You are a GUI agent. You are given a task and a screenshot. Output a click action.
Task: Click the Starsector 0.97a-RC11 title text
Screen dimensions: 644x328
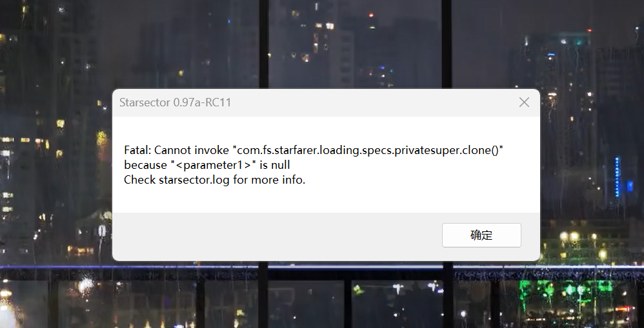(176, 102)
